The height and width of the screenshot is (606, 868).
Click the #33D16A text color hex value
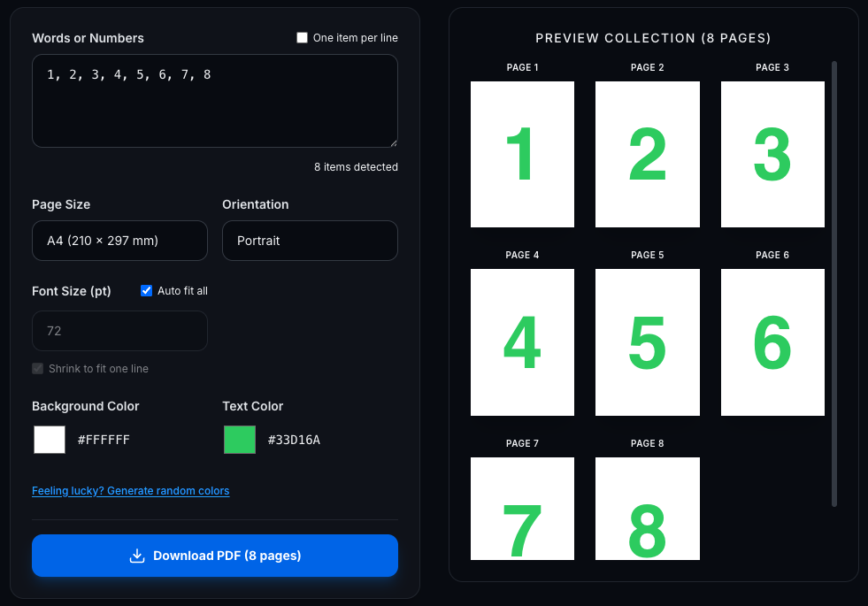(x=294, y=440)
